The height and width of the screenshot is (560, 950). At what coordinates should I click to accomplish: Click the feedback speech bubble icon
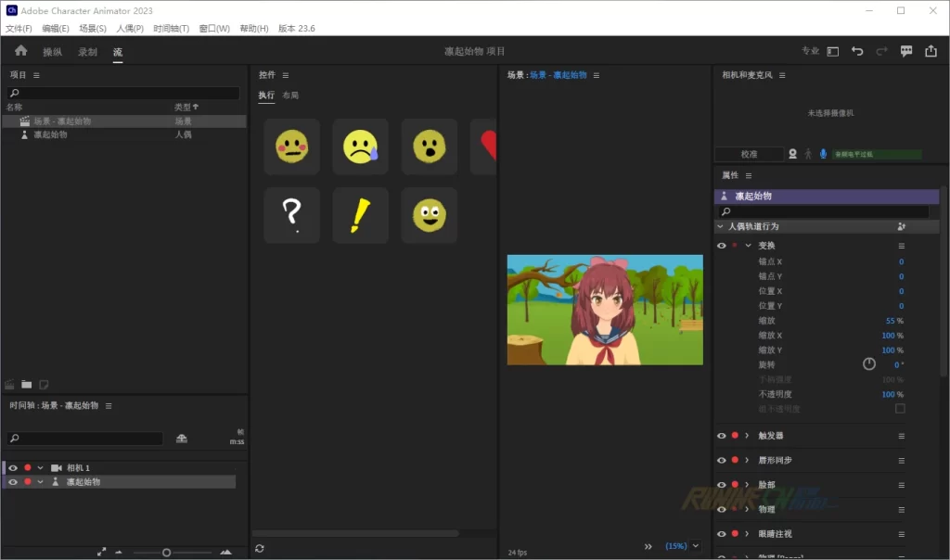(x=906, y=52)
